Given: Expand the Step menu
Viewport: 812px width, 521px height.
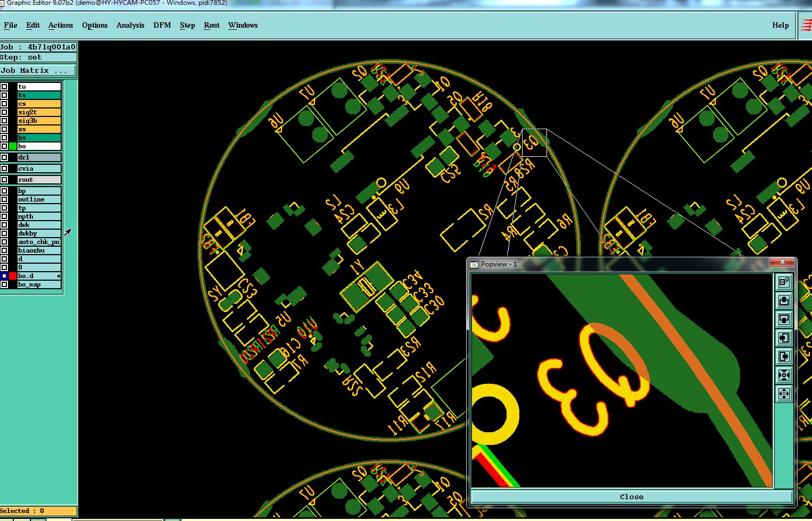Looking at the screenshot, I should click(x=187, y=25).
